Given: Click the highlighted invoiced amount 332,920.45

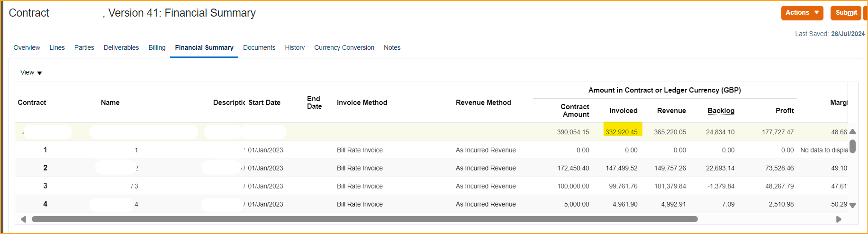Looking at the screenshot, I should (x=622, y=132).
